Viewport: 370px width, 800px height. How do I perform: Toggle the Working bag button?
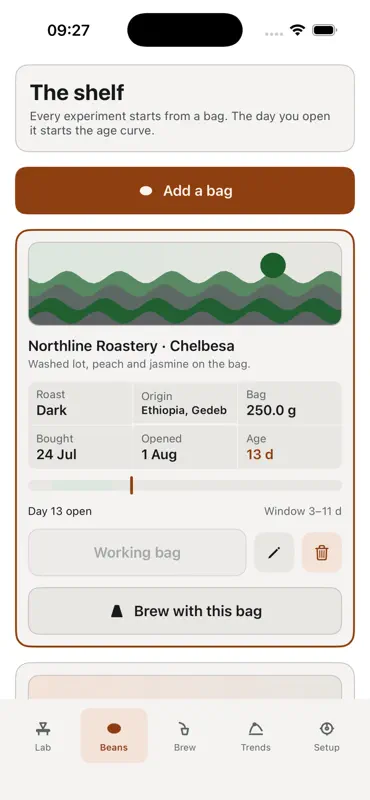(137, 553)
